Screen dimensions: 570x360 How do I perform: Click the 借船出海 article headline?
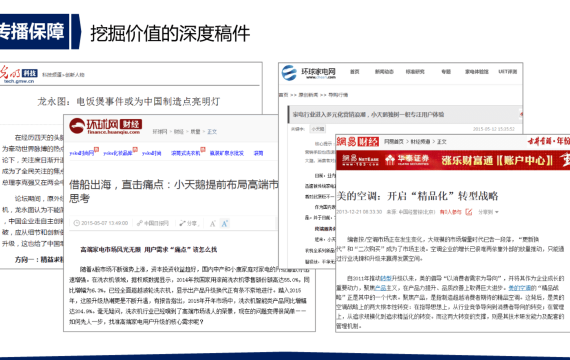174,191
